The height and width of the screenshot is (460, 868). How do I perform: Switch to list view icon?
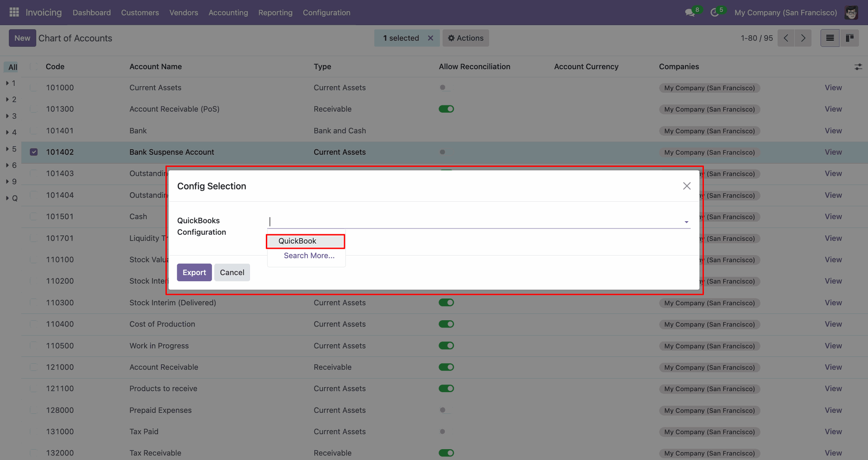click(830, 38)
